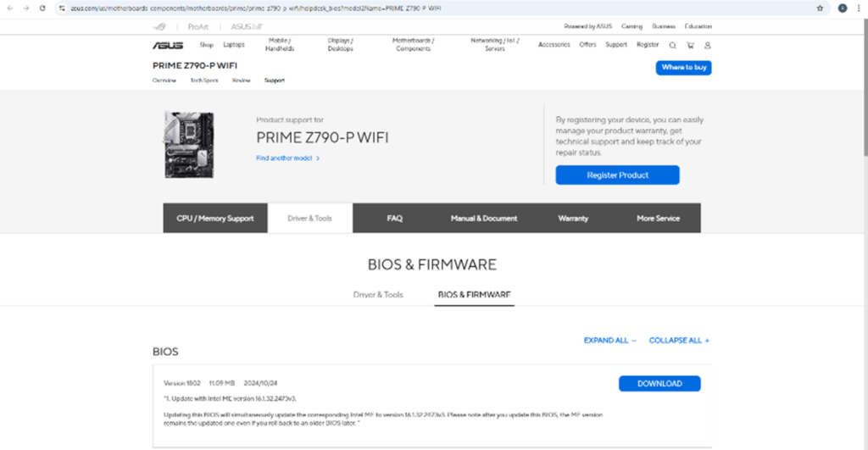The width and height of the screenshot is (868, 450).
Task: Click EXPAND ALL control
Action: tap(610, 341)
